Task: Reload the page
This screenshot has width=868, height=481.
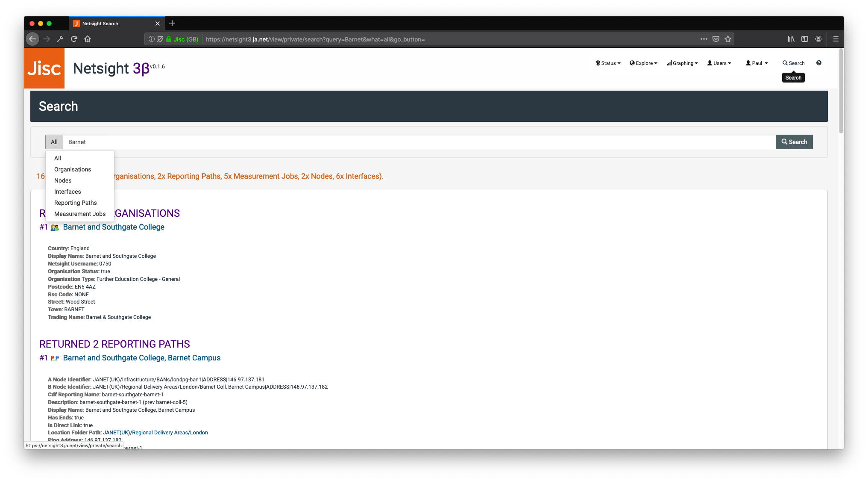Action: point(74,39)
